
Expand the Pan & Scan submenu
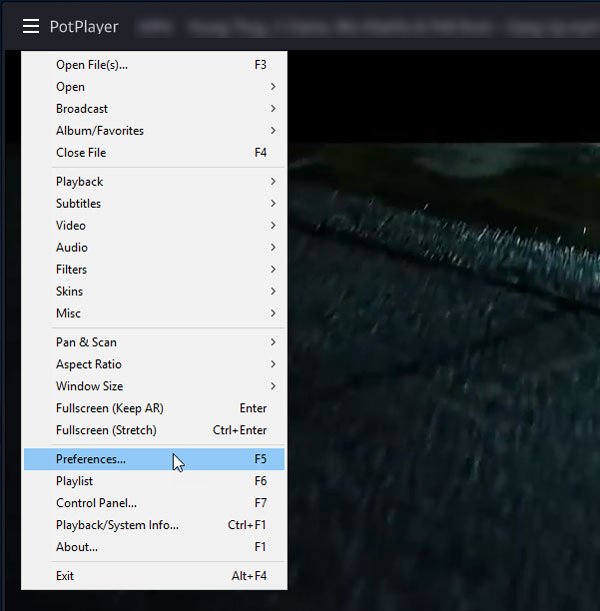click(86, 343)
